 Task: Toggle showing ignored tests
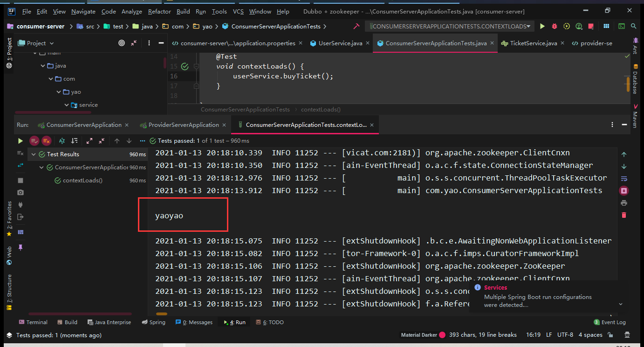pyautogui.click(x=46, y=140)
